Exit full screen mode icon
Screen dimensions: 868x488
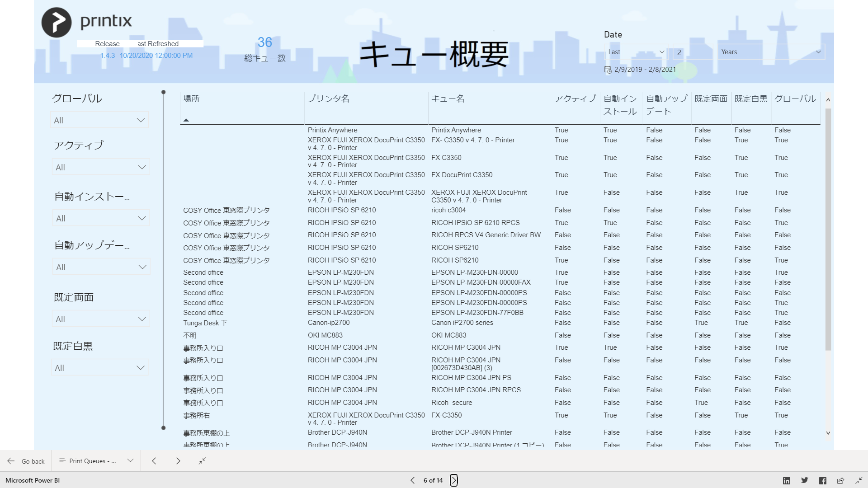pyautogui.click(x=859, y=481)
